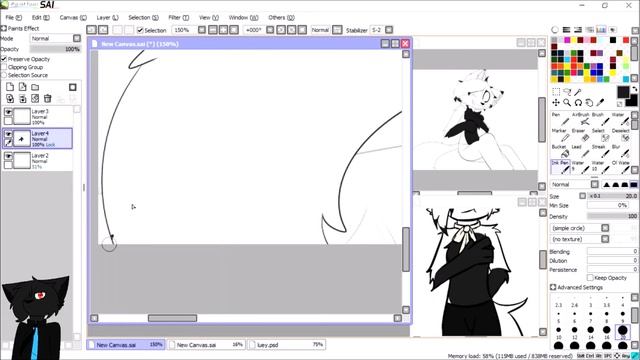Hide Layer4 with its eye icon

(8, 134)
